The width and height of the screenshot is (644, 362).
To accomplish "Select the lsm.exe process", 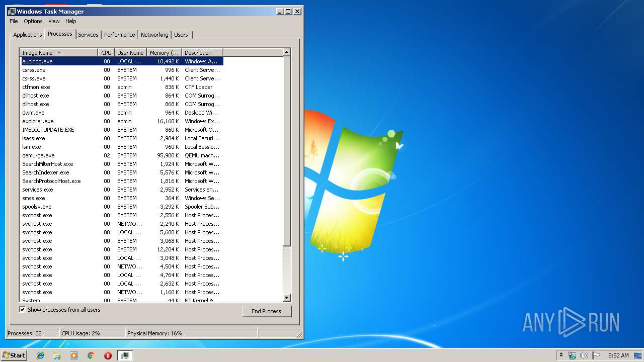I will (121, 147).
